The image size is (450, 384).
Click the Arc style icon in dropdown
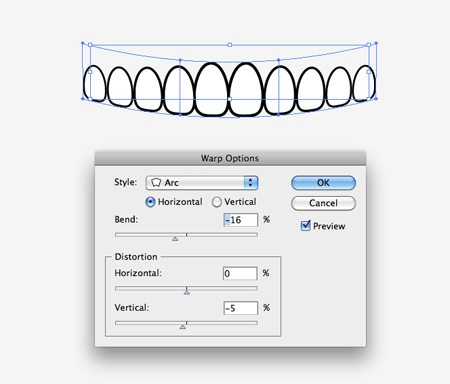pyautogui.click(x=156, y=183)
